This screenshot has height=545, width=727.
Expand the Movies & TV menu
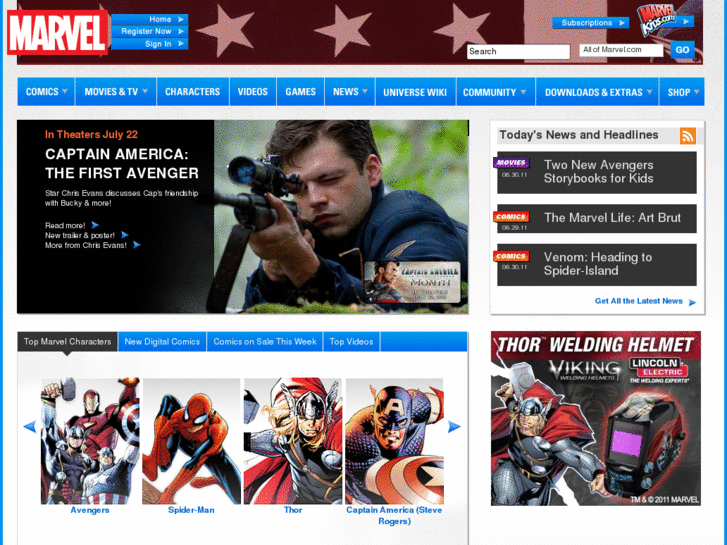click(116, 92)
